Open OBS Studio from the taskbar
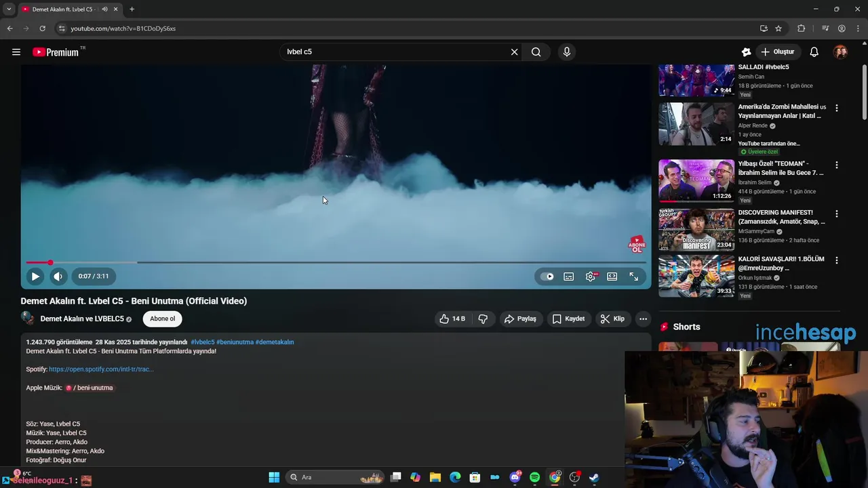 pos(574,477)
